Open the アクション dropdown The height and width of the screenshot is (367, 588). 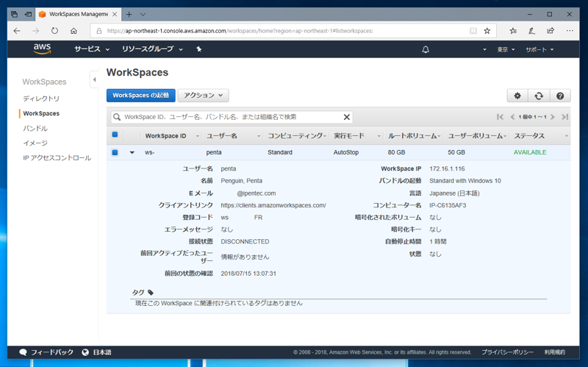coord(204,96)
